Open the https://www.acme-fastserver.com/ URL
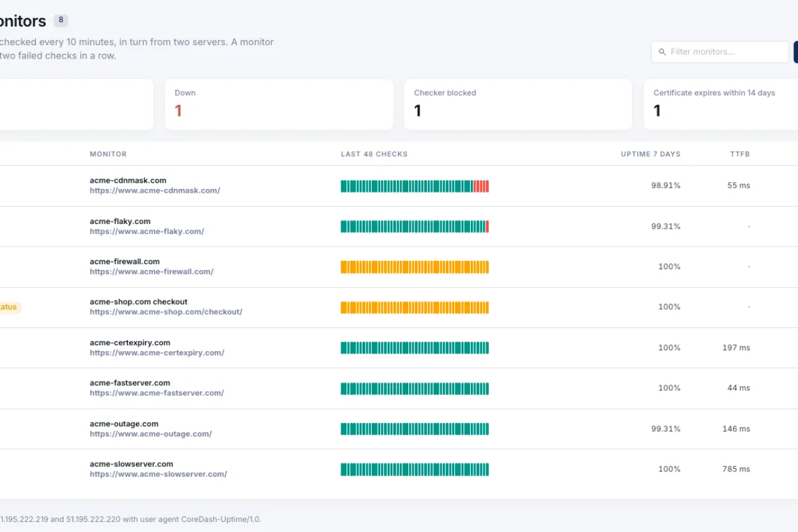798x532 pixels. [157, 393]
